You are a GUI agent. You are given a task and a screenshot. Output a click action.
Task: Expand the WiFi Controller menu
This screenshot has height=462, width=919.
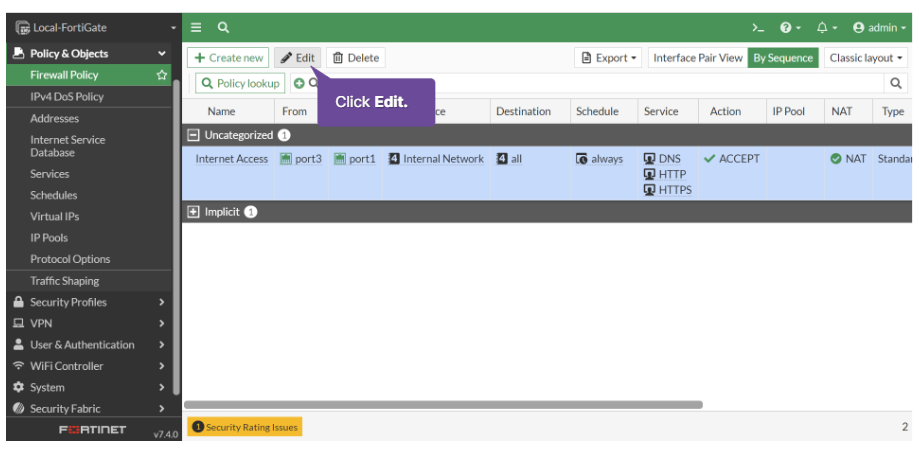click(x=89, y=366)
